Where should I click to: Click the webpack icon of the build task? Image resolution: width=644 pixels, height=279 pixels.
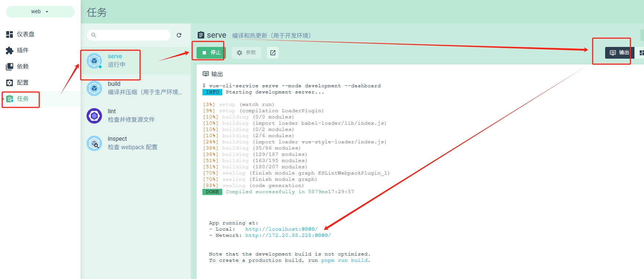[x=94, y=88]
